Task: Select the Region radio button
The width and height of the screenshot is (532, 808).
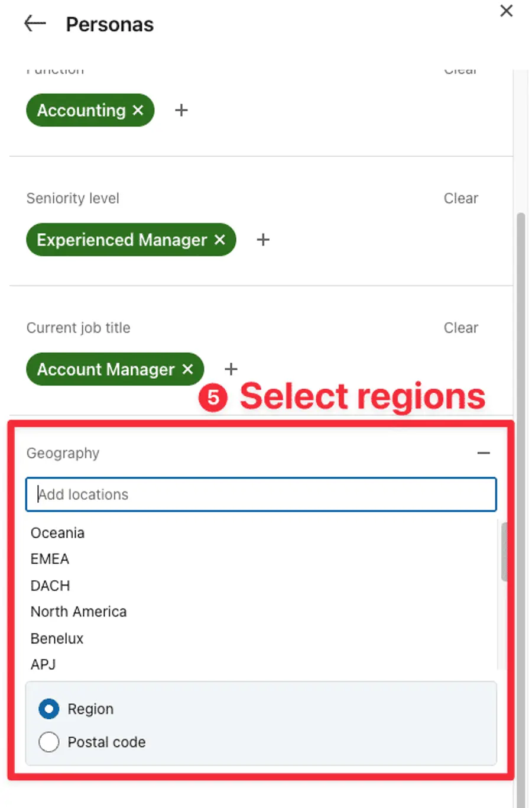Action: (49, 709)
